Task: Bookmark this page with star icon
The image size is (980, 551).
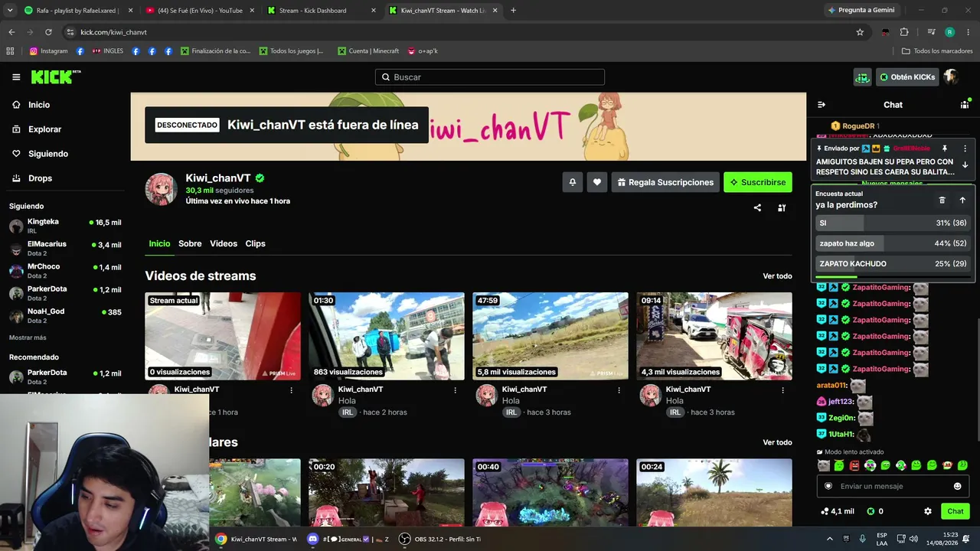Action: [x=860, y=32]
